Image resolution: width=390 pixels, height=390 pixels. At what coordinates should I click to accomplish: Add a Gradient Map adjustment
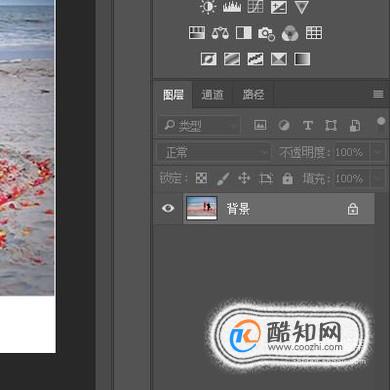tap(302, 59)
